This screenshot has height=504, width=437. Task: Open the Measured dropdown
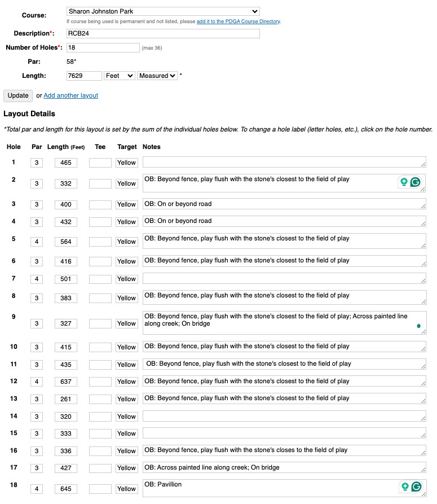[157, 76]
